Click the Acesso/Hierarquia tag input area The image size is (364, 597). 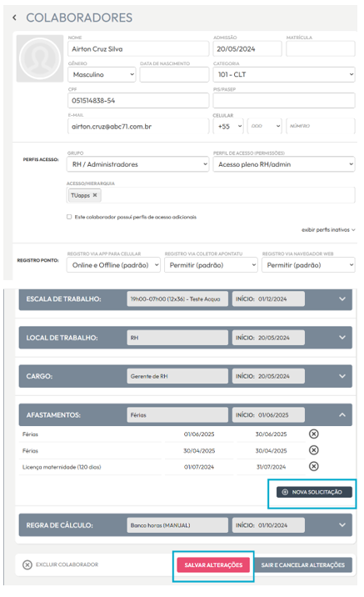pos(211,195)
